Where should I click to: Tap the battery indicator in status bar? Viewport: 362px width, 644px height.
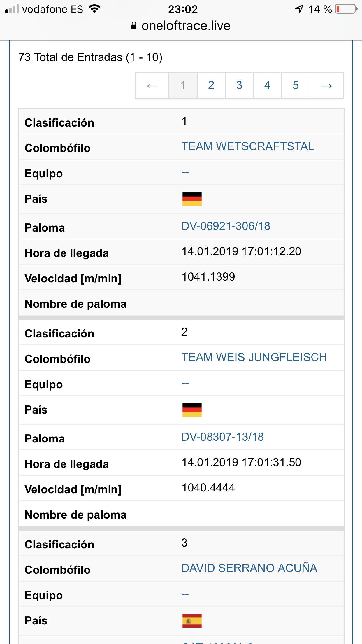click(x=346, y=9)
